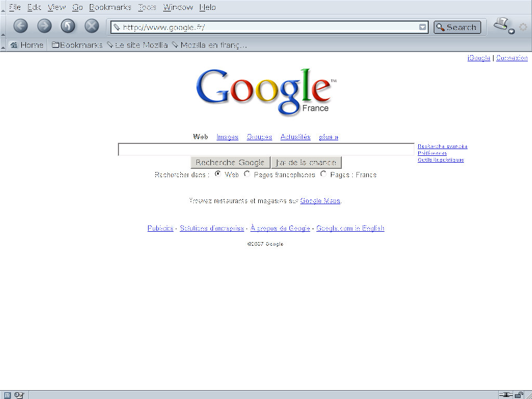Open the Home page from bookmarks toolbar
Screen dimensions: 532x399
pyautogui.click(x=26, y=45)
